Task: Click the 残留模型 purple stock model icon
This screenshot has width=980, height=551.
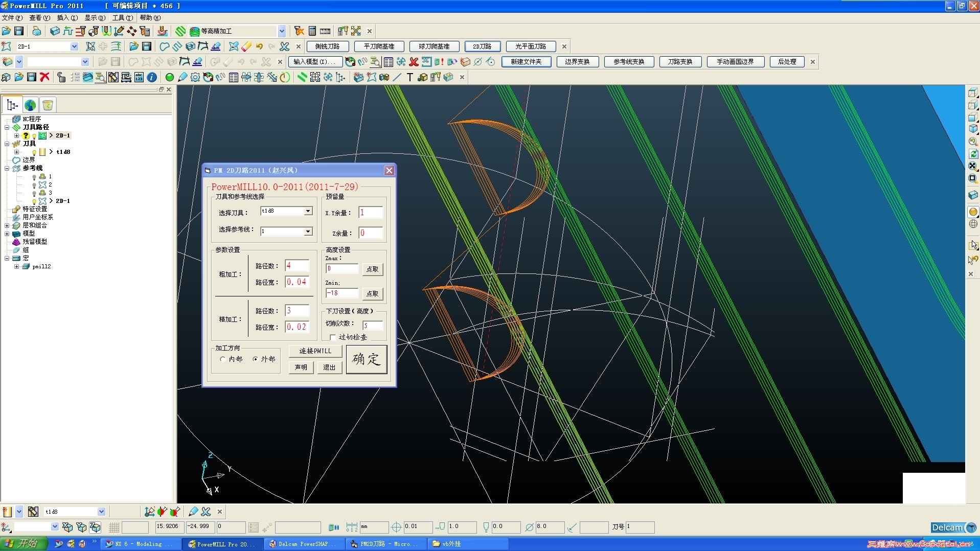Action: point(16,242)
